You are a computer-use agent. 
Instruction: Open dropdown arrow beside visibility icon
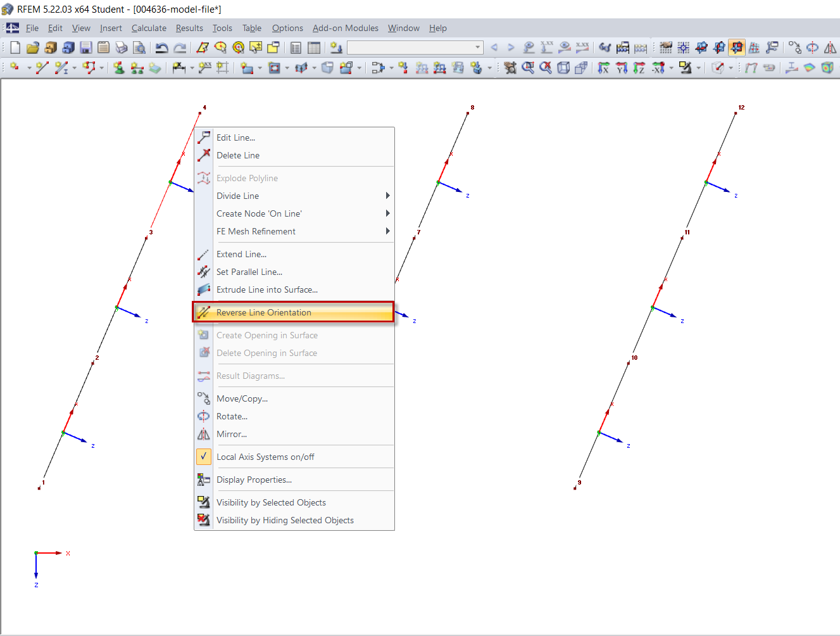(698, 68)
